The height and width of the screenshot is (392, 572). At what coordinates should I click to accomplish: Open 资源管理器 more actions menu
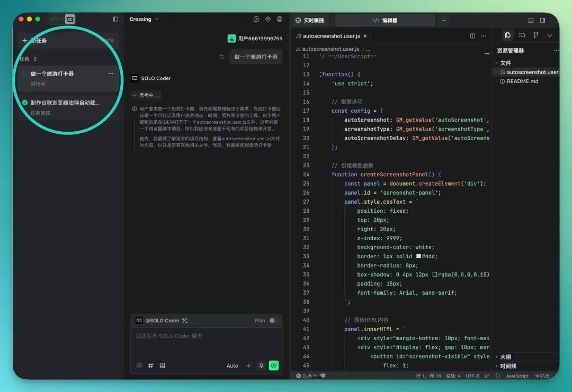click(556, 50)
